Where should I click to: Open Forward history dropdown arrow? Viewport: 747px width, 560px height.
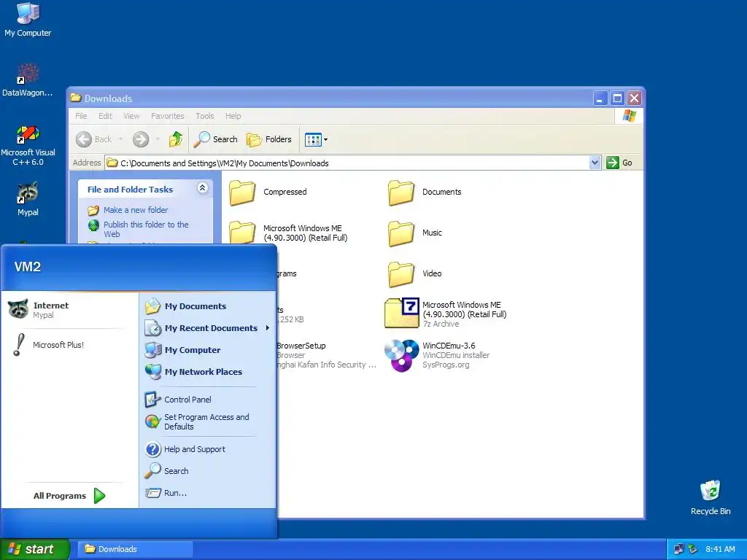(x=158, y=139)
